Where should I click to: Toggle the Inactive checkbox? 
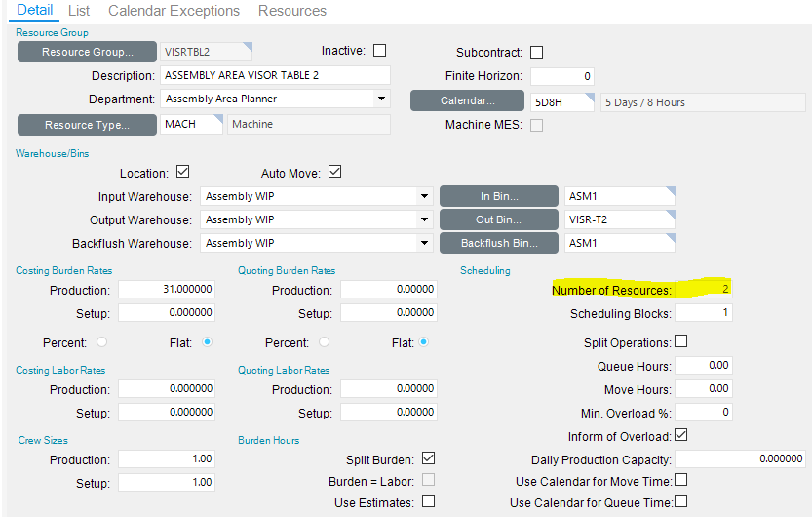(x=380, y=51)
